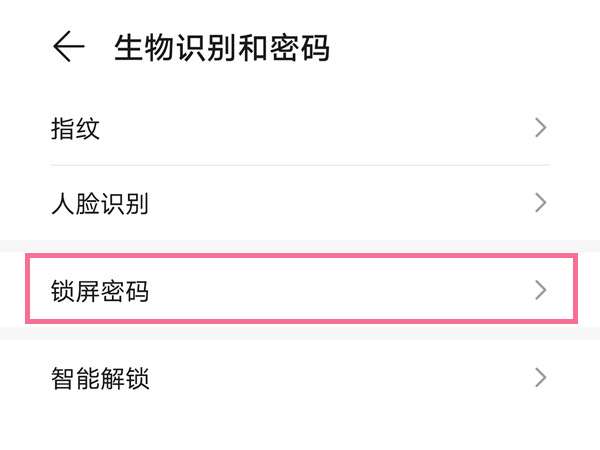
Task: Tap the back arrow icon
Action: click(x=68, y=47)
